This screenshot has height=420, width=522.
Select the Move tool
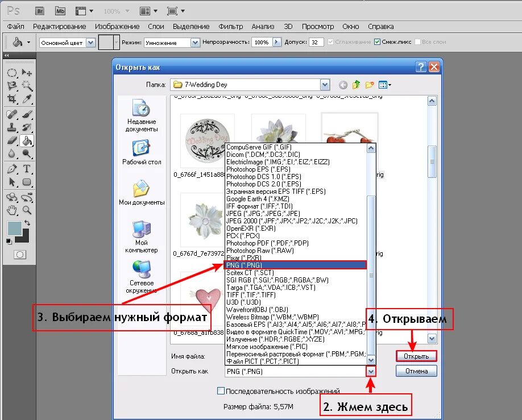27,73
